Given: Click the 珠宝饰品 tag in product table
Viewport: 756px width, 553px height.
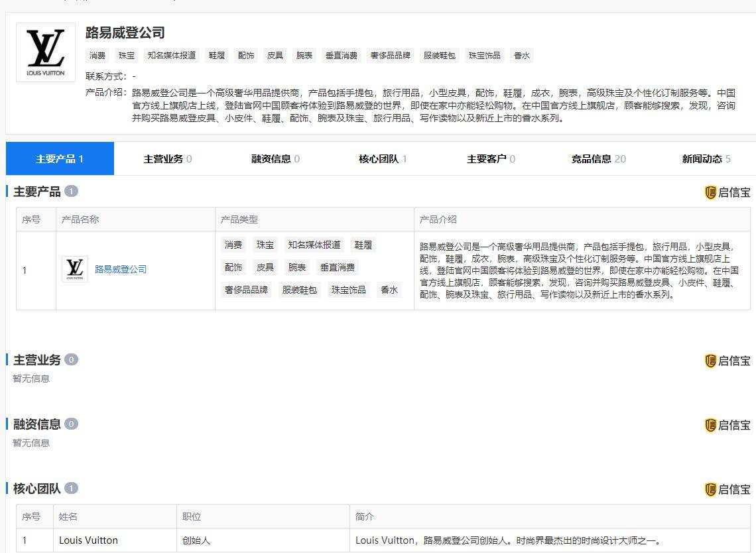Looking at the screenshot, I should [349, 290].
